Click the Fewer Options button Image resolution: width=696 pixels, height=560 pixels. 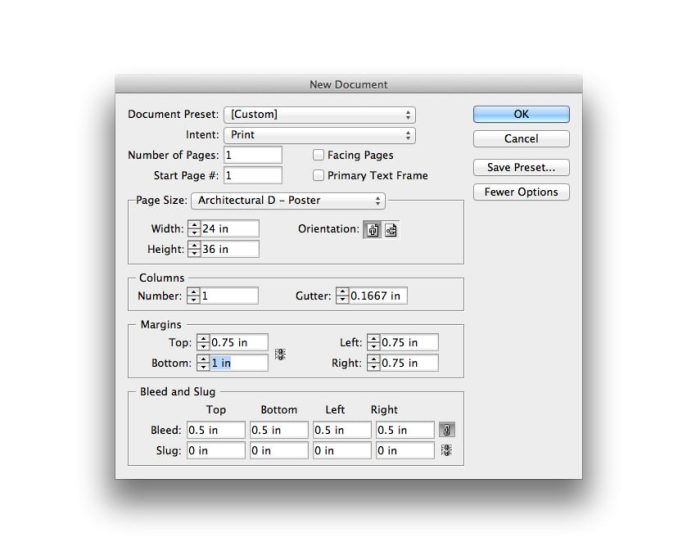click(521, 192)
